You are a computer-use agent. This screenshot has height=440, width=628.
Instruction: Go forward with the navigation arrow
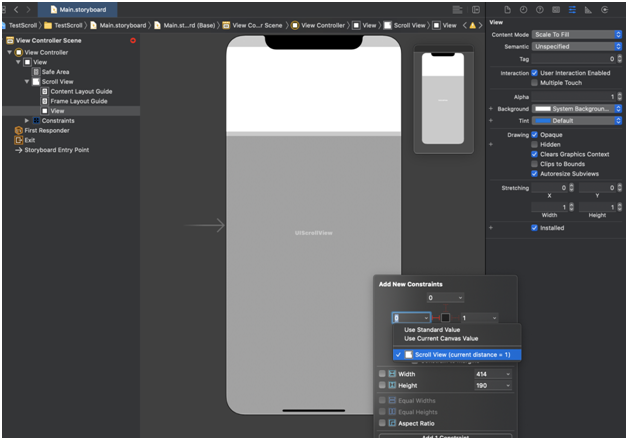[28, 9]
